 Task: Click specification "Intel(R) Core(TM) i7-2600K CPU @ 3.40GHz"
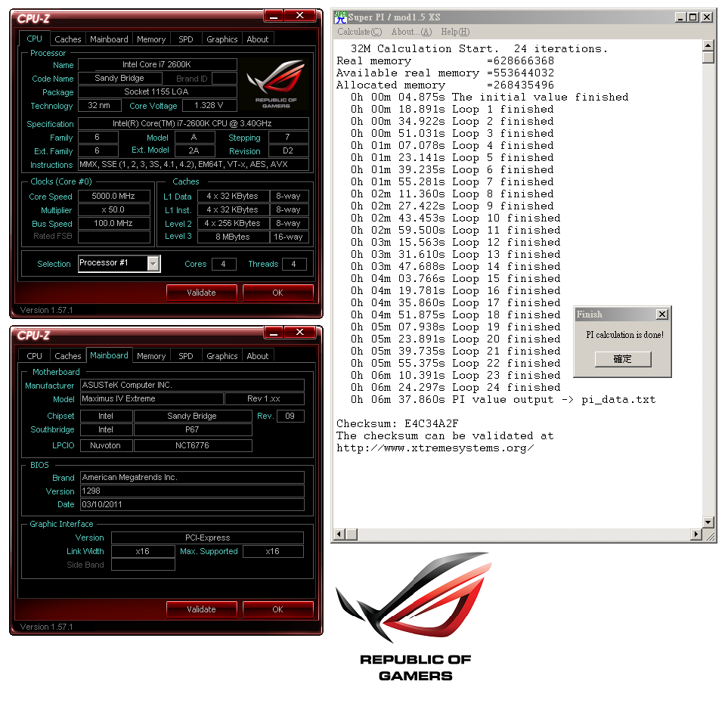(193, 123)
